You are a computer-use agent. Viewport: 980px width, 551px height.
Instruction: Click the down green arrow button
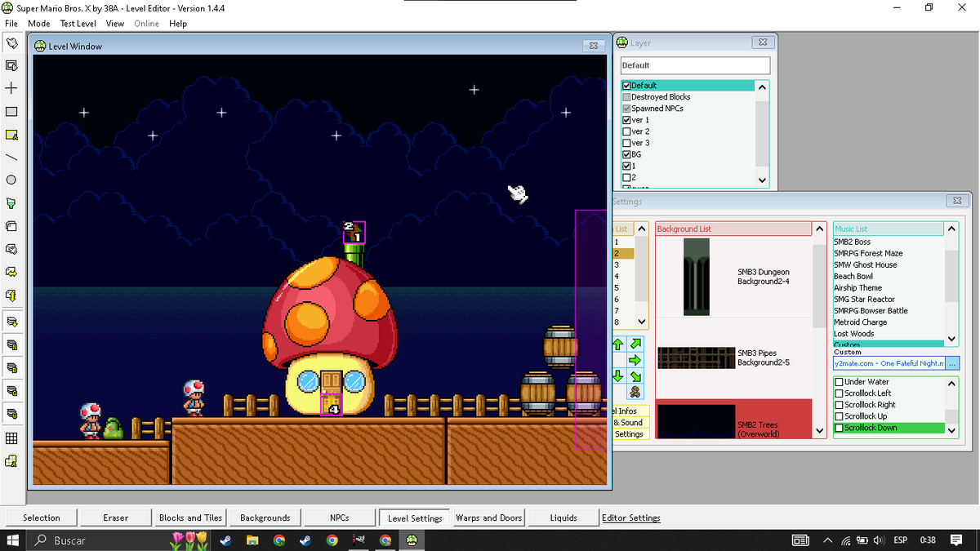(x=618, y=376)
